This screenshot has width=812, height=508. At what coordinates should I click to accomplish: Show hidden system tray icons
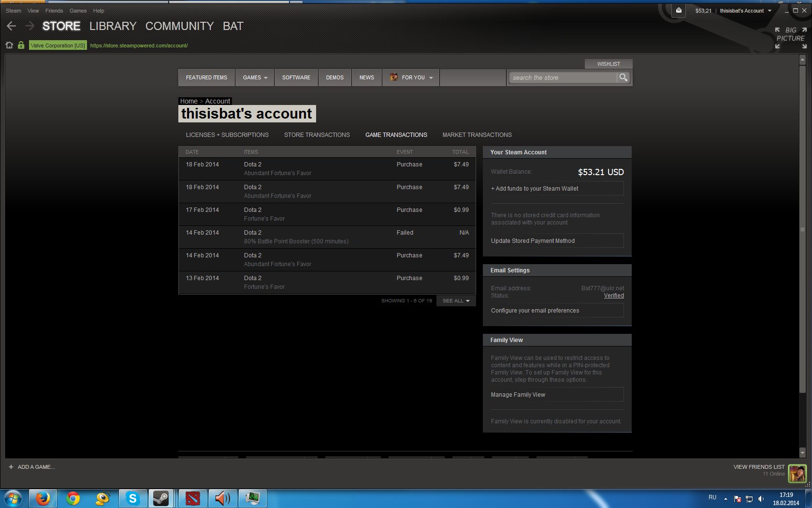tap(725, 499)
